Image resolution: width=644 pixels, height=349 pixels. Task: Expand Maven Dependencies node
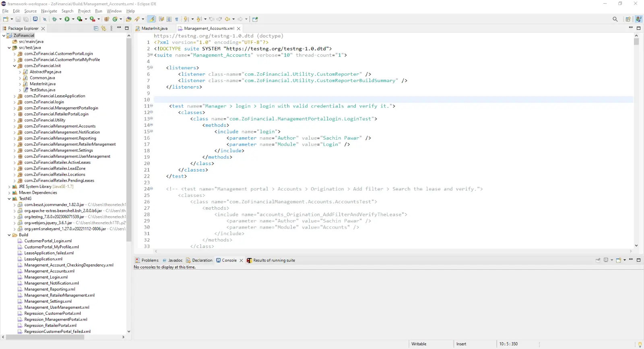(9, 192)
